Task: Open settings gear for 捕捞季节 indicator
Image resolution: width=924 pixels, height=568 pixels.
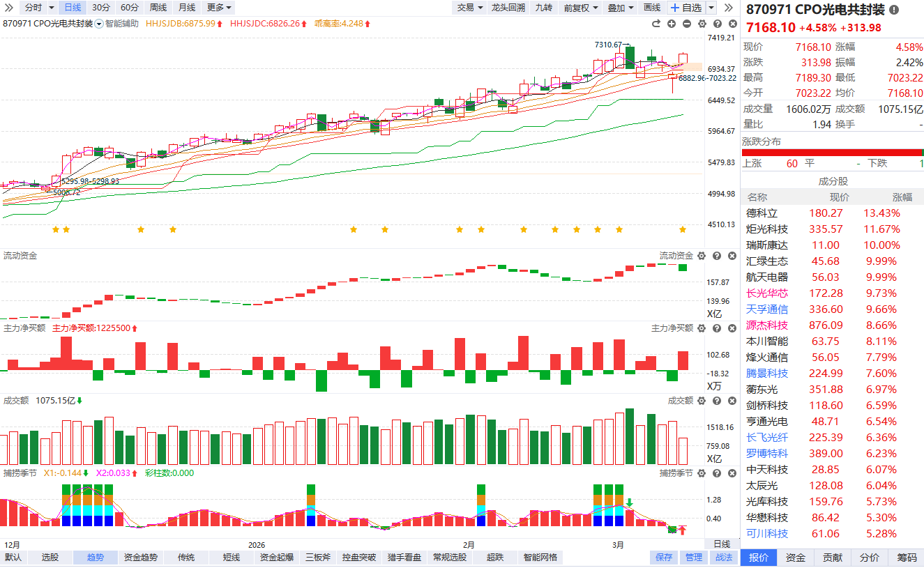Action: [702, 473]
